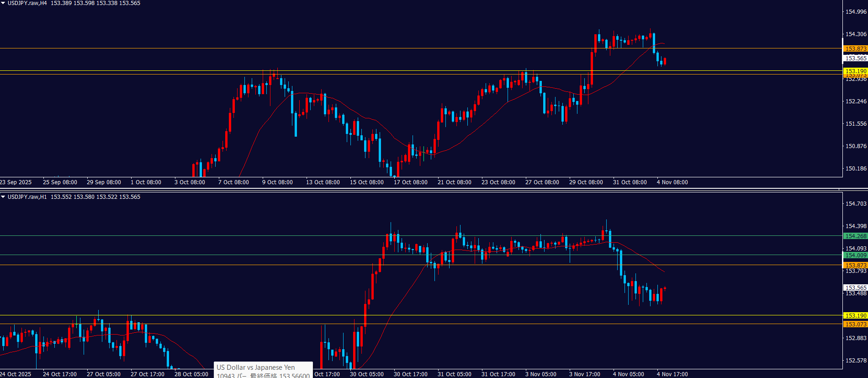Click the 4 Nov 17:00 time label
Screen dimensions: 868x378
[x=672, y=374]
